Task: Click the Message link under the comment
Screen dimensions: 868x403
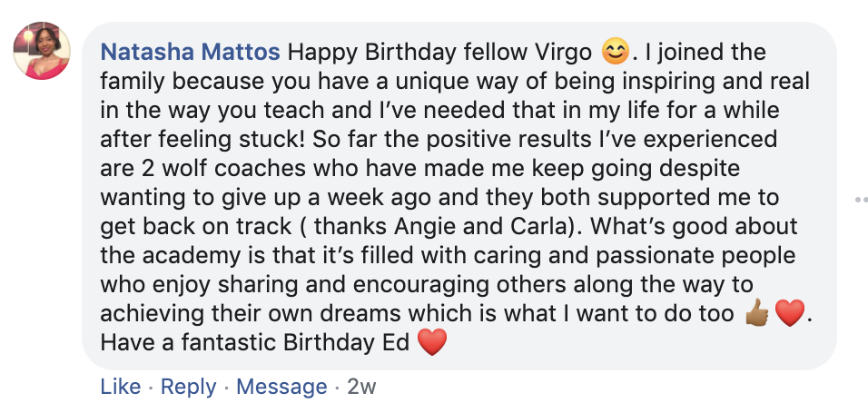Action: pyautogui.click(x=280, y=386)
